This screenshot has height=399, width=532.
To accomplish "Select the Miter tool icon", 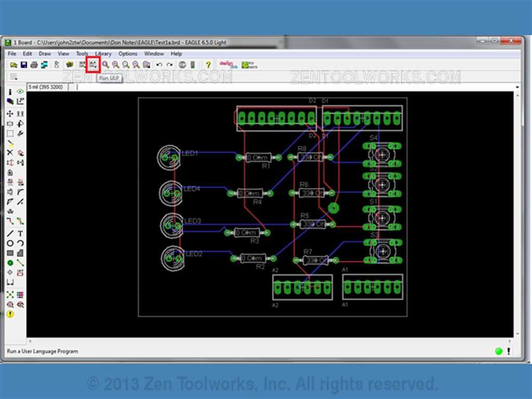I will click(x=20, y=192).
